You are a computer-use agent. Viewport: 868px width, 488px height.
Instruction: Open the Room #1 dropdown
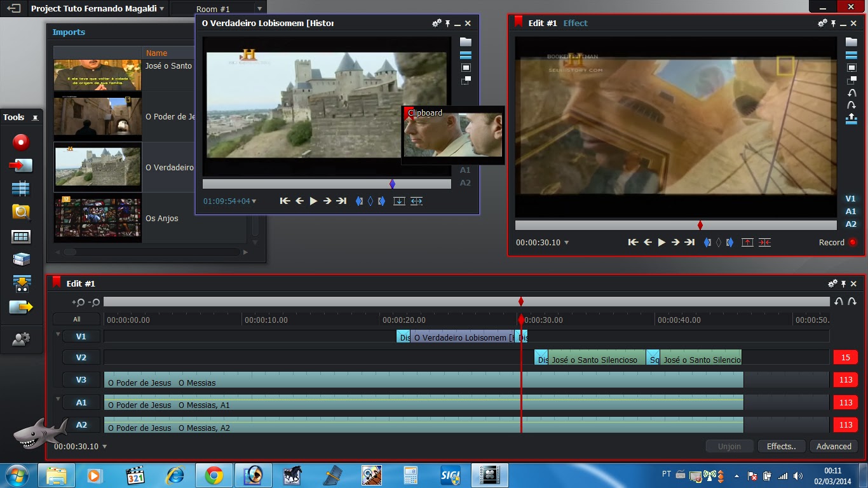click(259, 9)
